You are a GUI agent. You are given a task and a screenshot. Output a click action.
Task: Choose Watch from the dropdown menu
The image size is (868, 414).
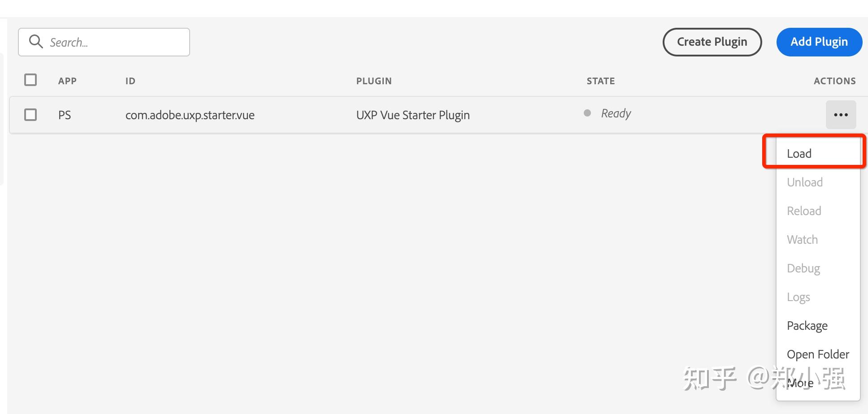[x=802, y=240]
